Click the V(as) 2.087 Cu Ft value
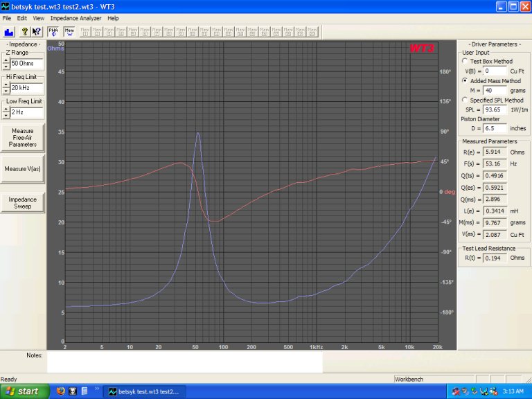Screen dimensions: 532x399 495,234
